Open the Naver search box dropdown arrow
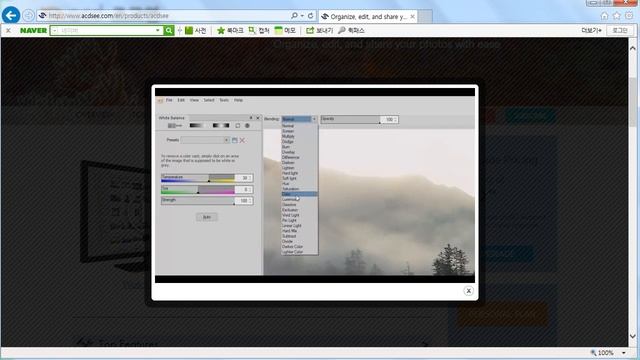This screenshot has width=640, height=360. 158,30
